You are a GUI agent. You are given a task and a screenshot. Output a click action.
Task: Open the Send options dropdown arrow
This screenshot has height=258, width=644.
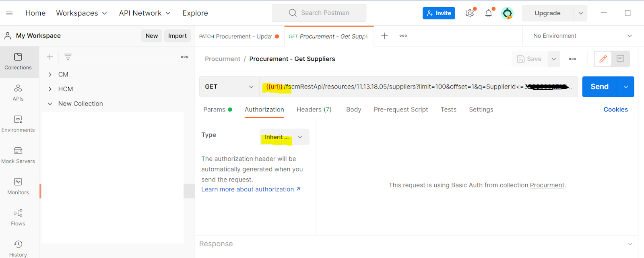click(x=626, y=87)
